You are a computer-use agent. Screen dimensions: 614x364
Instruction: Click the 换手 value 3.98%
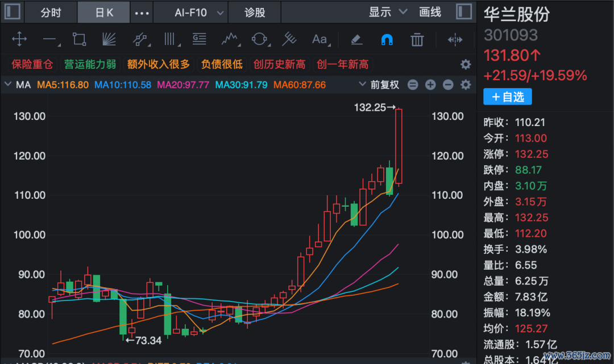531,249
